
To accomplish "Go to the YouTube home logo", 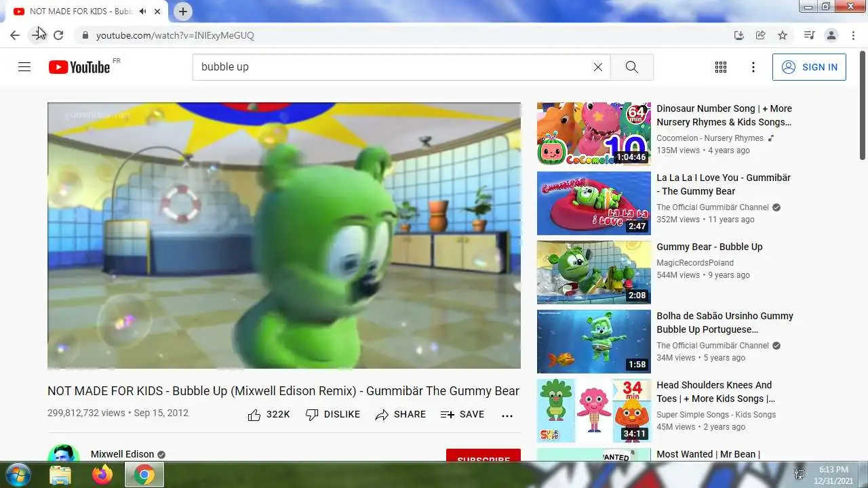I will click(79, 67).
